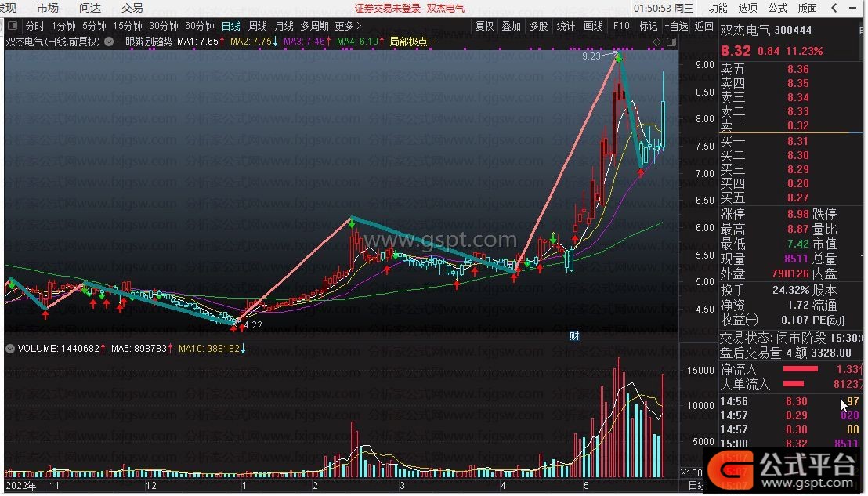
Task: Open F10 company info
Action: [621, 26]
